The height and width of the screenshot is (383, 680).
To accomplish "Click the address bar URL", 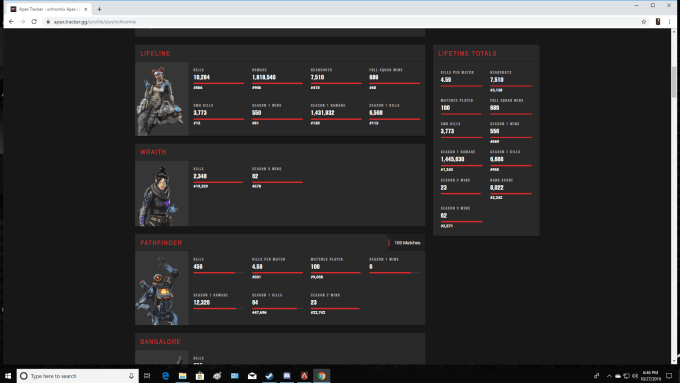I will tap(95, 22).
